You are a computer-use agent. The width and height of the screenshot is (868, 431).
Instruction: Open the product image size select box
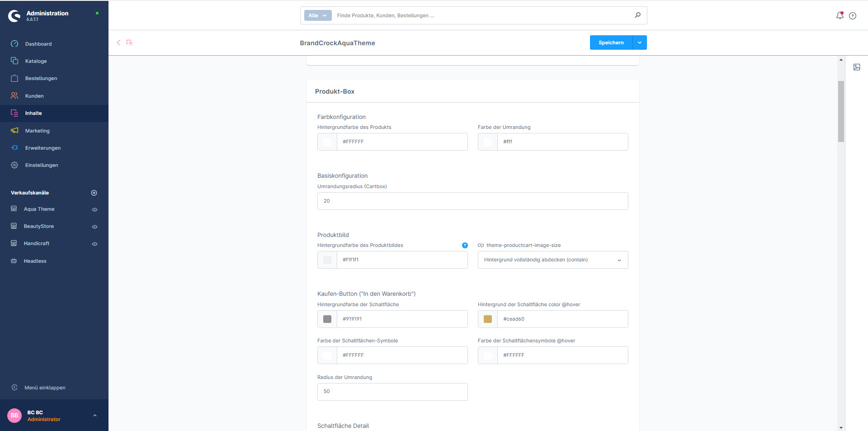(552, 260)
